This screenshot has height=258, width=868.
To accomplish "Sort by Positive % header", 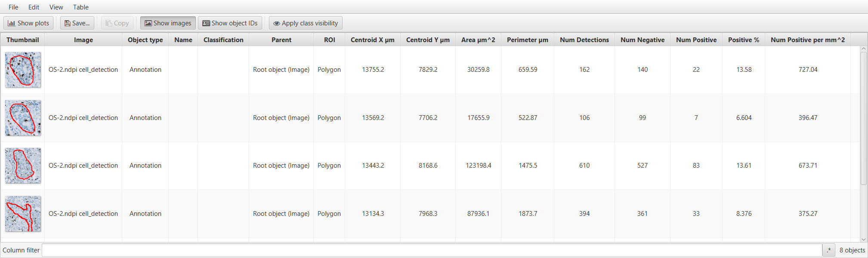I will tap(744, 40).
